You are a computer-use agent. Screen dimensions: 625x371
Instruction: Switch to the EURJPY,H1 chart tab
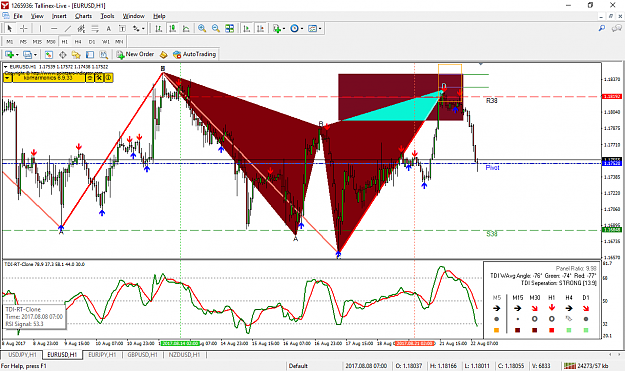pyautogui.click(x=102, y=355)
